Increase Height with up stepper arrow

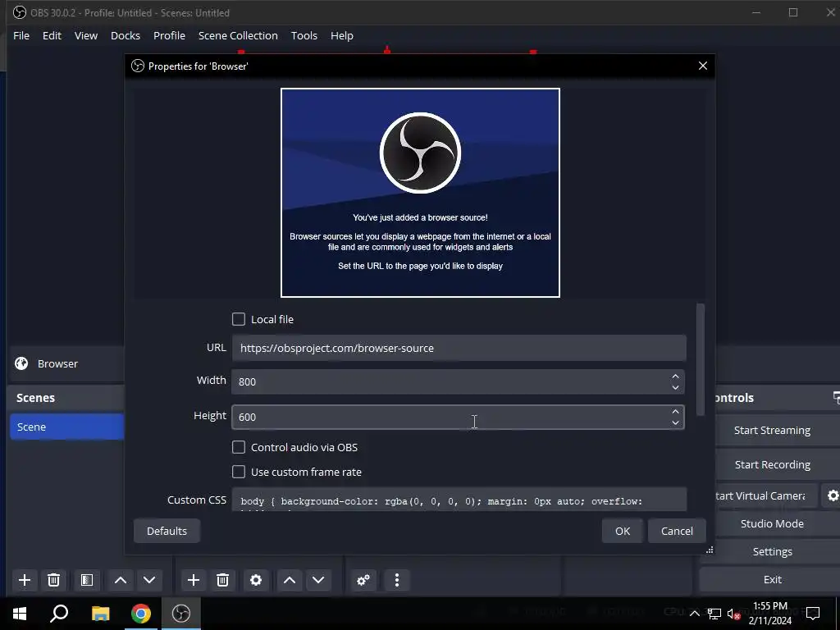pos(676,412)
